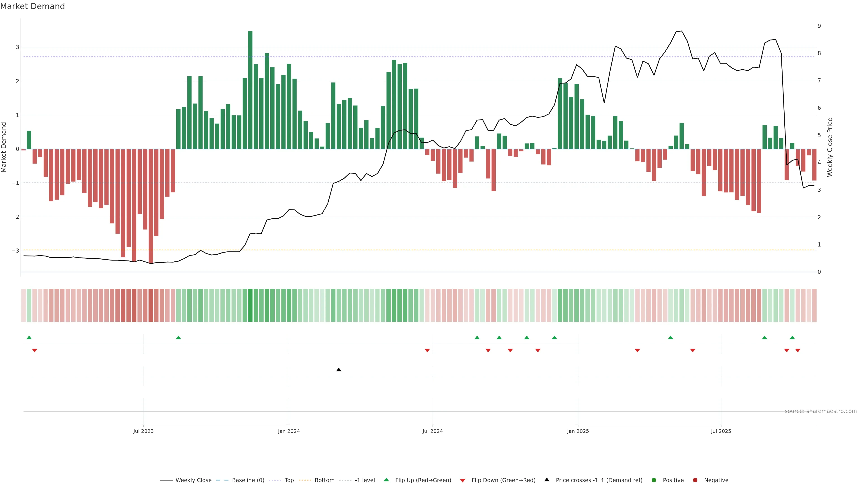
Task: Hide the Top dotted line via legend
Action: tap(289, 480)
